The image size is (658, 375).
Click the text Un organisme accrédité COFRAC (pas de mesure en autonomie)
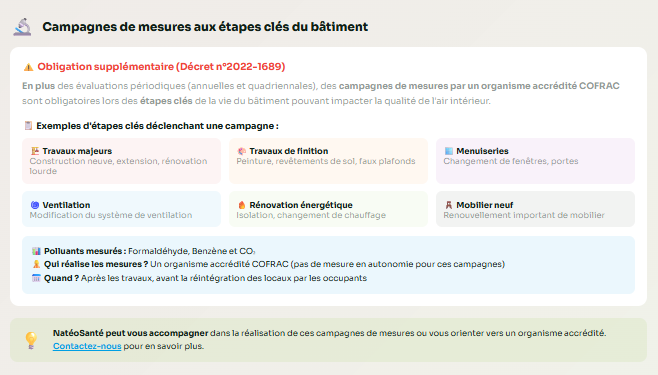tap(327, 264)
